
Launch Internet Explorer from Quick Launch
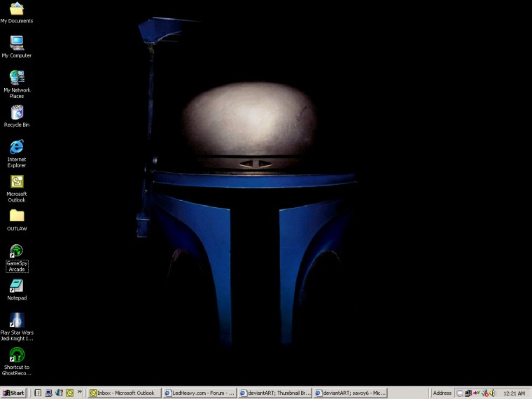(x=59, y=393)
